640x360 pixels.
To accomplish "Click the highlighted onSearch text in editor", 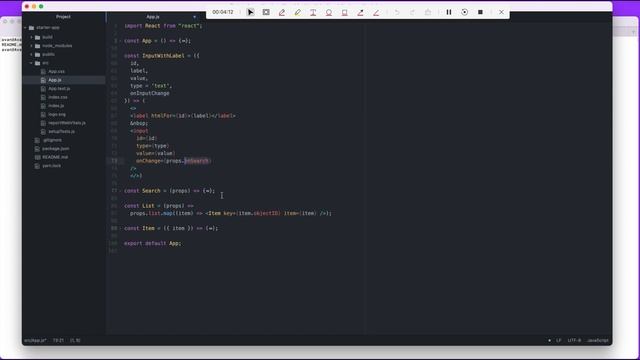I will pos(196,161).
